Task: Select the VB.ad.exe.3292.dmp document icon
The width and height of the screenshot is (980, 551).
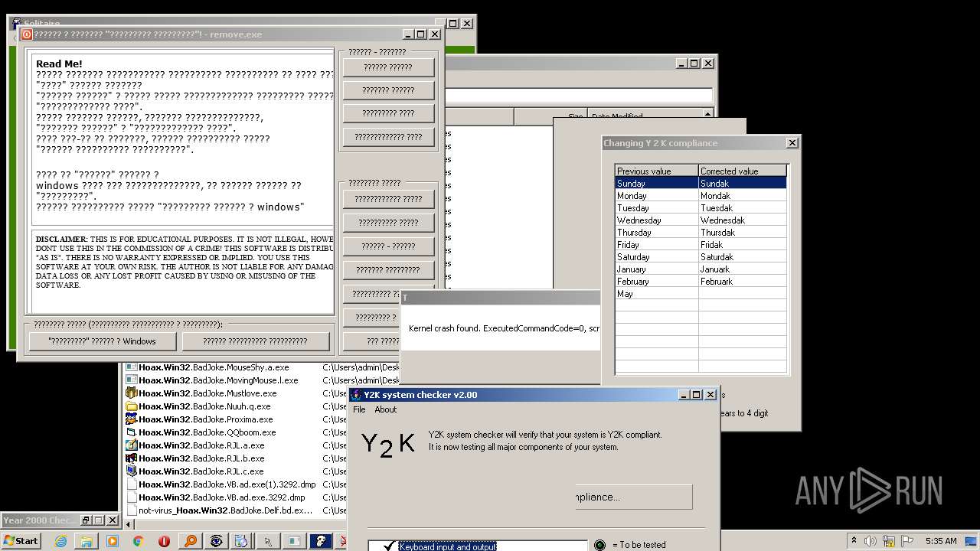Action: coord(131,497)
